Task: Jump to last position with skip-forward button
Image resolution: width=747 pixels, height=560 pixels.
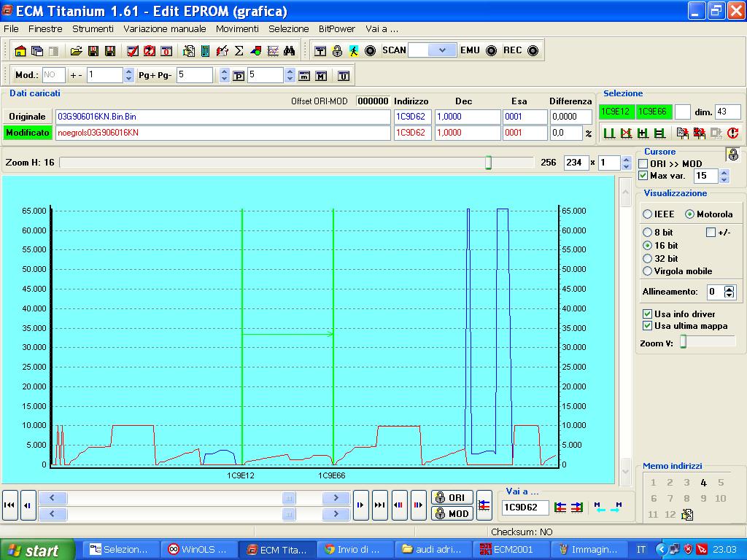Action: pos(379,505)
